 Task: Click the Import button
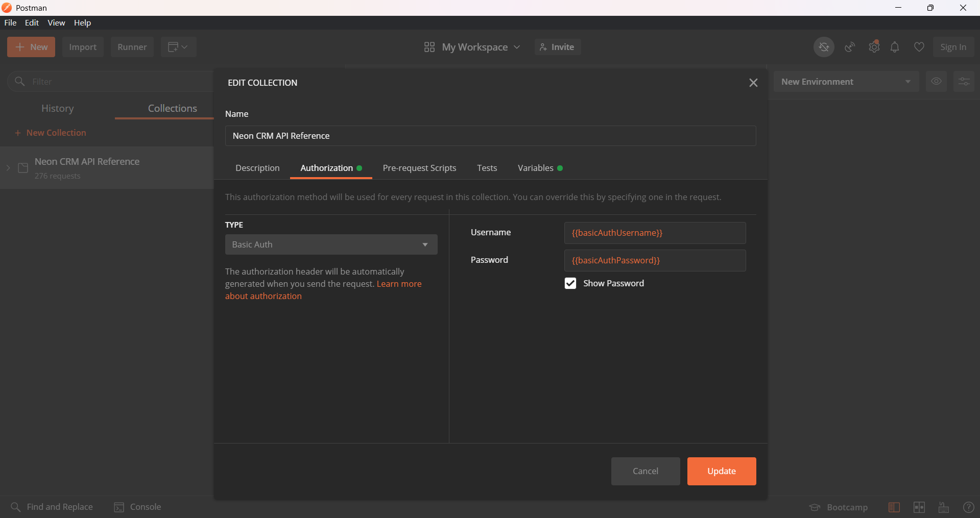tap(83, 47)
